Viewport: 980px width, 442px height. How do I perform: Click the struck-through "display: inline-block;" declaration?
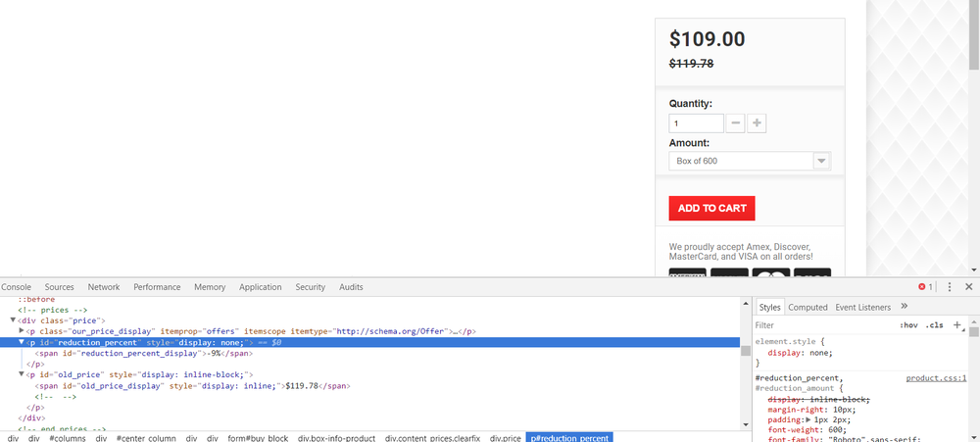coord(818,399)
